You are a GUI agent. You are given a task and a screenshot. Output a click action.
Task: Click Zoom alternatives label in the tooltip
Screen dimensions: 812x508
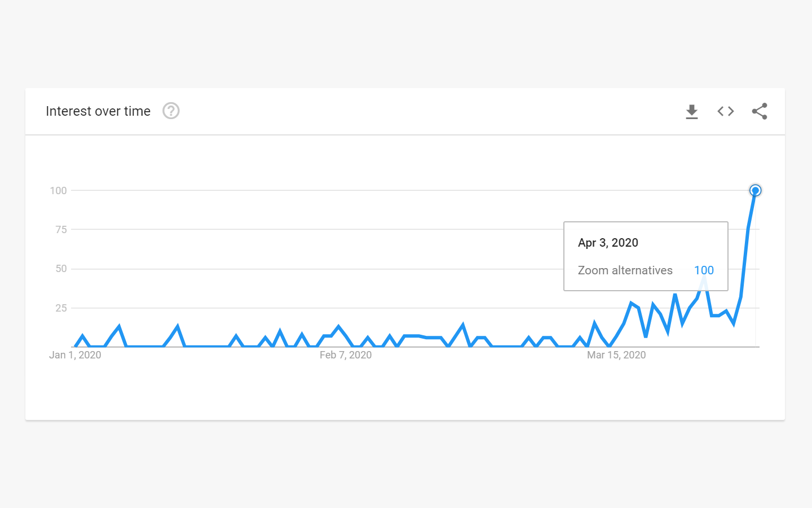(625, 270)
